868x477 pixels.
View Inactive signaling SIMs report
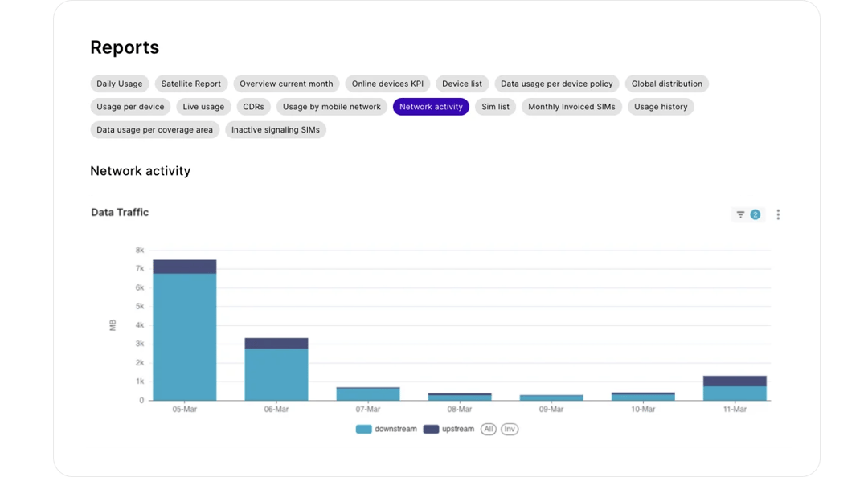(276, 129)
